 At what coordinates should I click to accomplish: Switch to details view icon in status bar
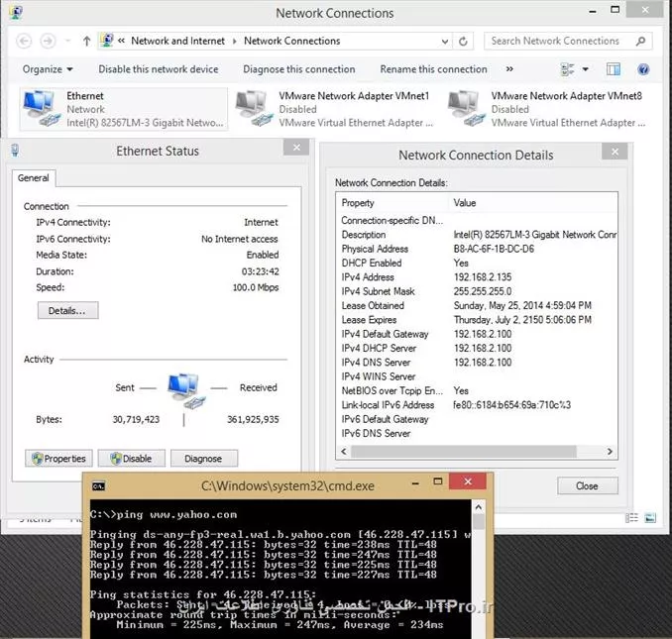click(x=631, y=518)
